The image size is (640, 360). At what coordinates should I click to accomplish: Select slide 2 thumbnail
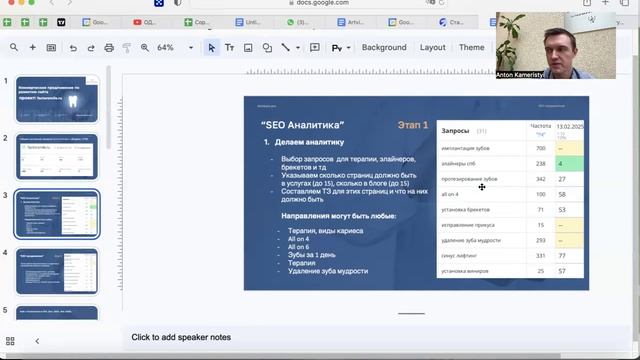(x=57, y=157)
